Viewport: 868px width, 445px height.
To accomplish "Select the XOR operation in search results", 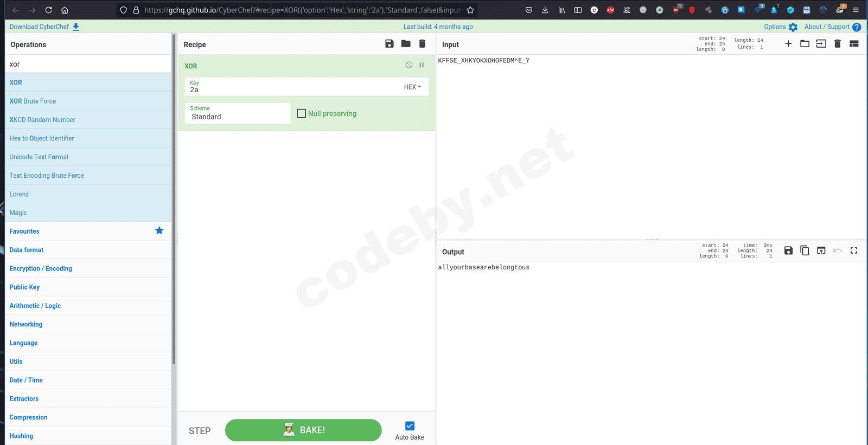I will [x=88, y=82].
